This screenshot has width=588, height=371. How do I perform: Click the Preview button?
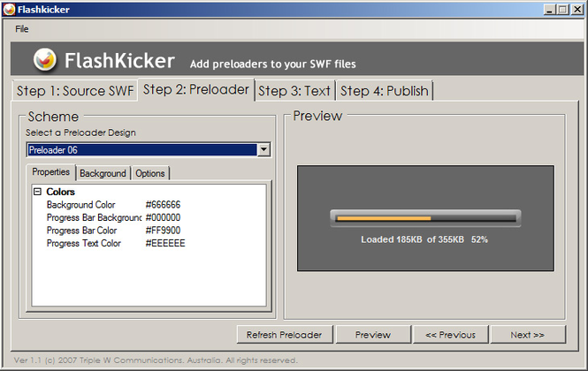pos(373,335)
